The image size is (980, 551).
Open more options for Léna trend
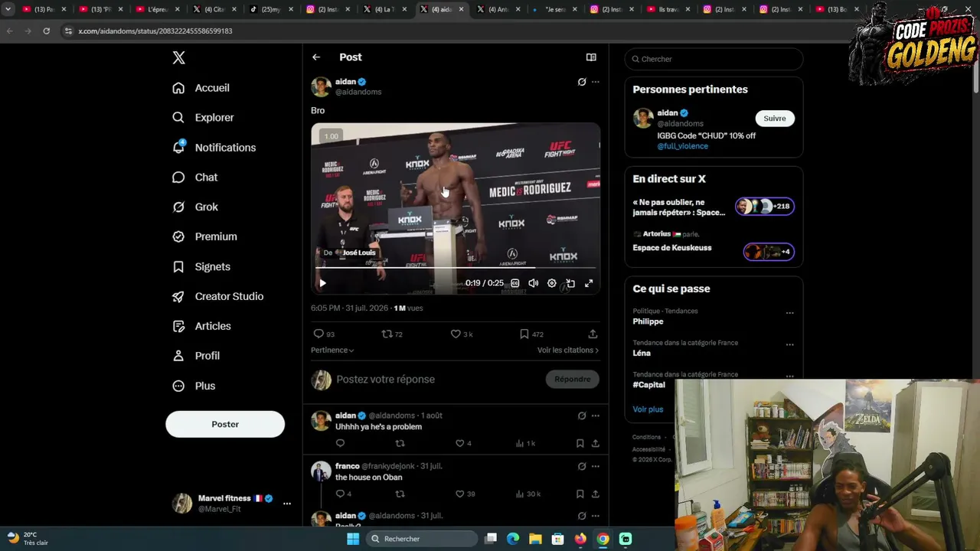pos(789,344)
